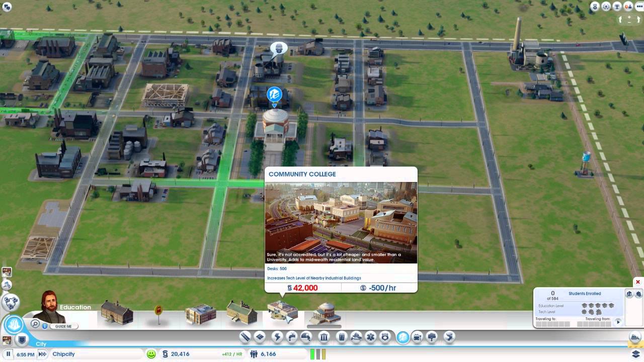Open the Fire services menu icon
The width and height of the screenshot is (644, 362).
click(356, 337)
